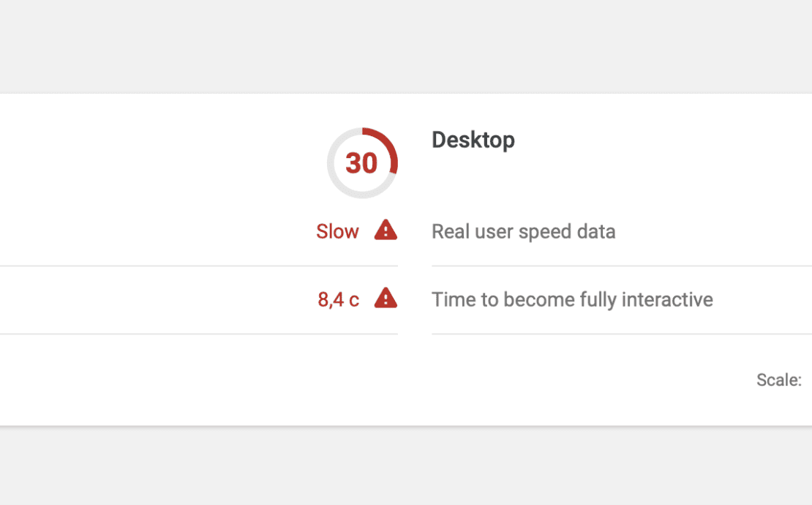Image resolution: width=812 pixels, height=505 pixels.
Task: Click the Scale: label
Action: coord(779,380)
